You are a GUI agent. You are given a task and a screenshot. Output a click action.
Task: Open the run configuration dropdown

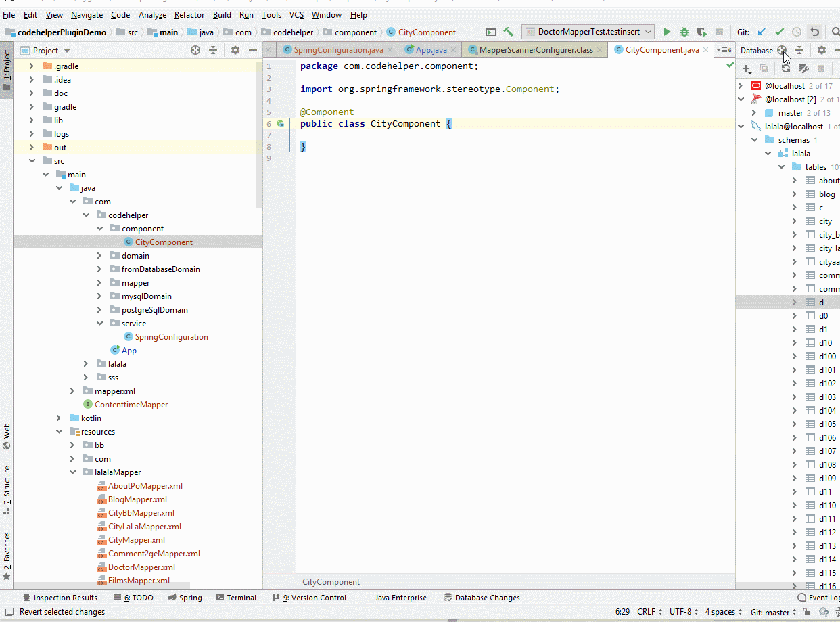coord(587,32)
